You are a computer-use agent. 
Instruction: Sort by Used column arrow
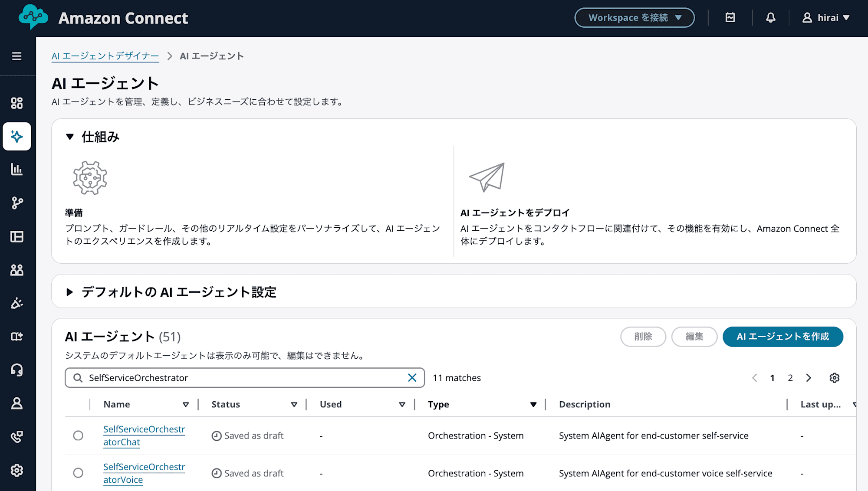coord(402,405)
